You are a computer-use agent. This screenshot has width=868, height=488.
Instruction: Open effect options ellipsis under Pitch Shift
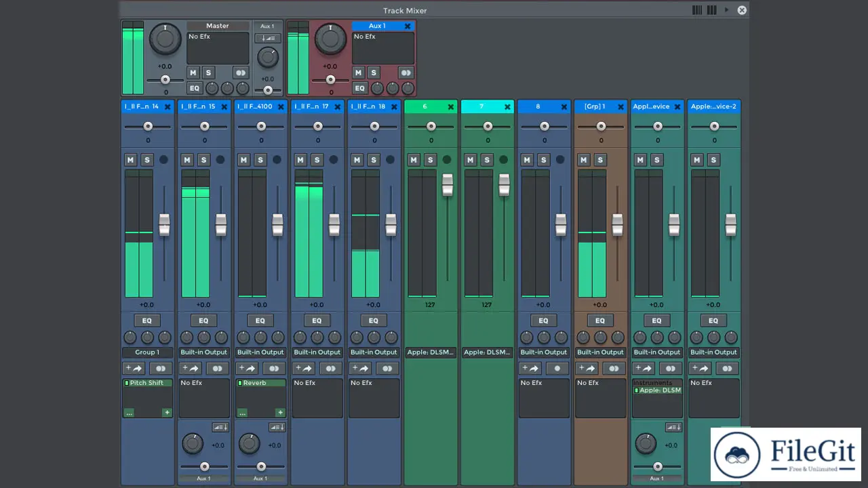click(129, 412)
